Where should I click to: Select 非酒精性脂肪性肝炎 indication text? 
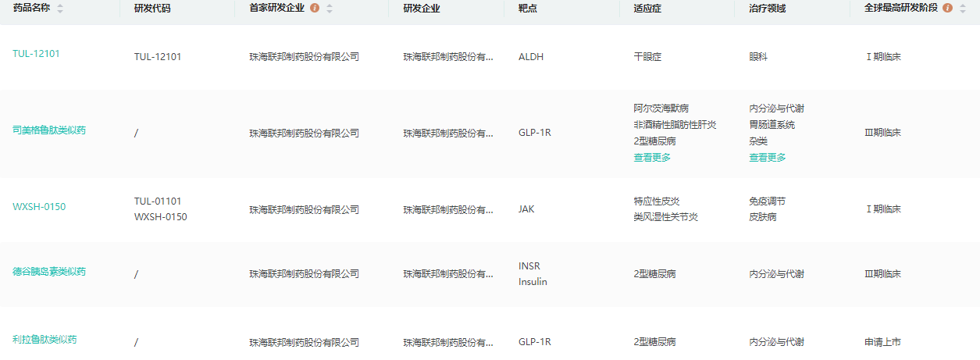click(675, 125)
